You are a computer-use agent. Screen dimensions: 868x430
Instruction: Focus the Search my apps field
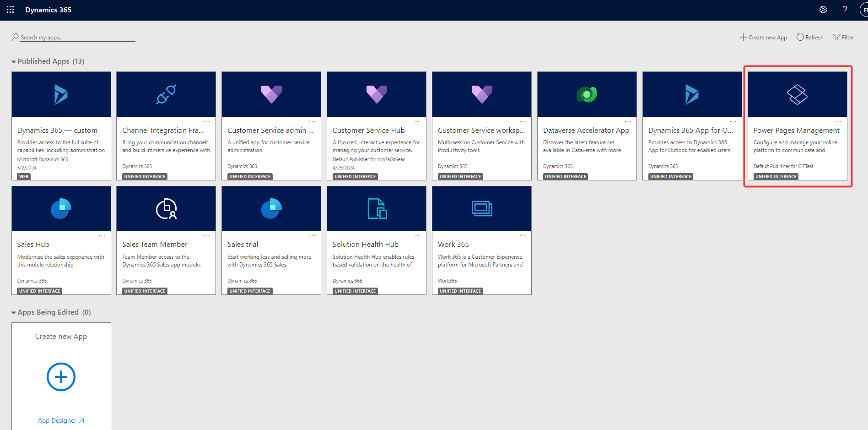[x=78, y=38]
